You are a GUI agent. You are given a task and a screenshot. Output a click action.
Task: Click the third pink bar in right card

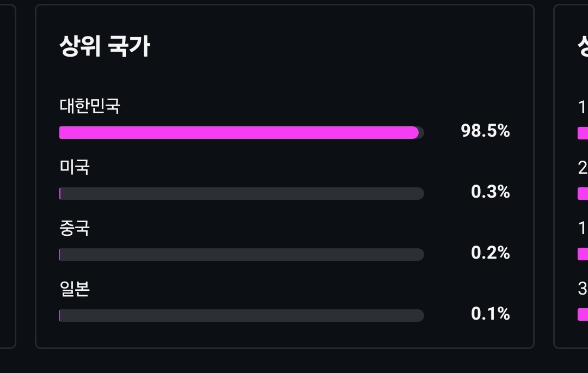pos(583,254)
